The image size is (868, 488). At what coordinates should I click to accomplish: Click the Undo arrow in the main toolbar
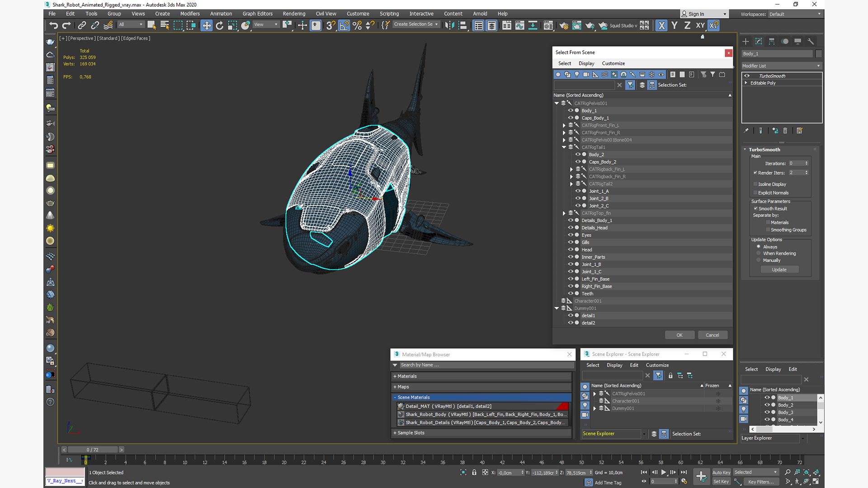click(53, 25)
